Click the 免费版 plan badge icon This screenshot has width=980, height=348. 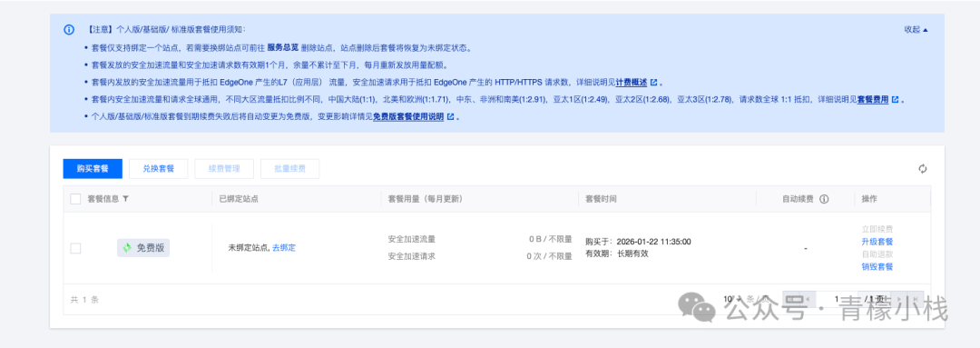(x=127, y=248)
